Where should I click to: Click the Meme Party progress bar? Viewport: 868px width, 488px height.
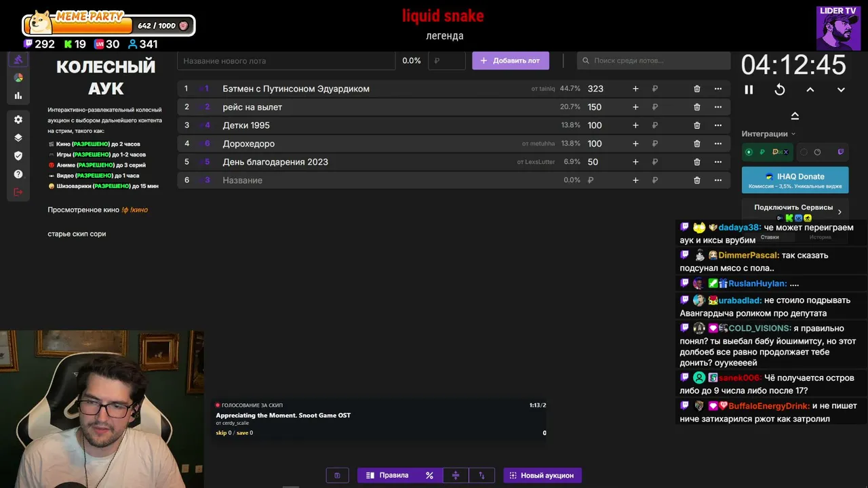108,26
